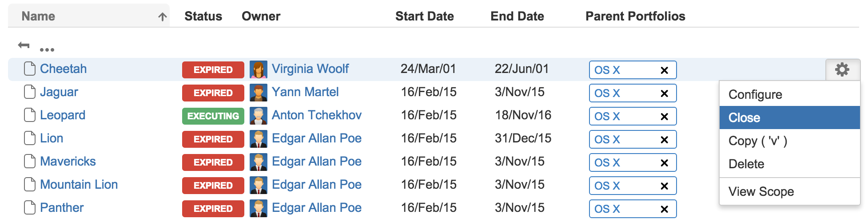Sort by Name using the arrow icon
868x219 pixels.
coord(163,17)
